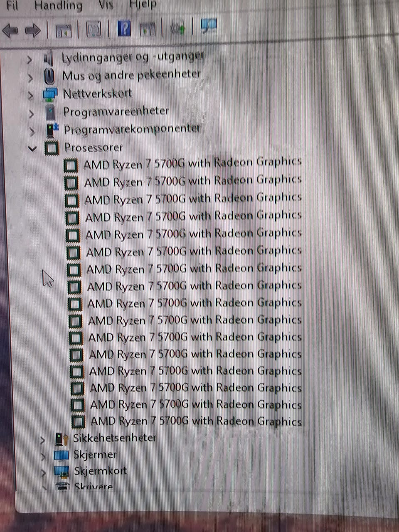Select the Skrivere label
The width and height of the screenshot is (399, 532).
coord(94,486)
